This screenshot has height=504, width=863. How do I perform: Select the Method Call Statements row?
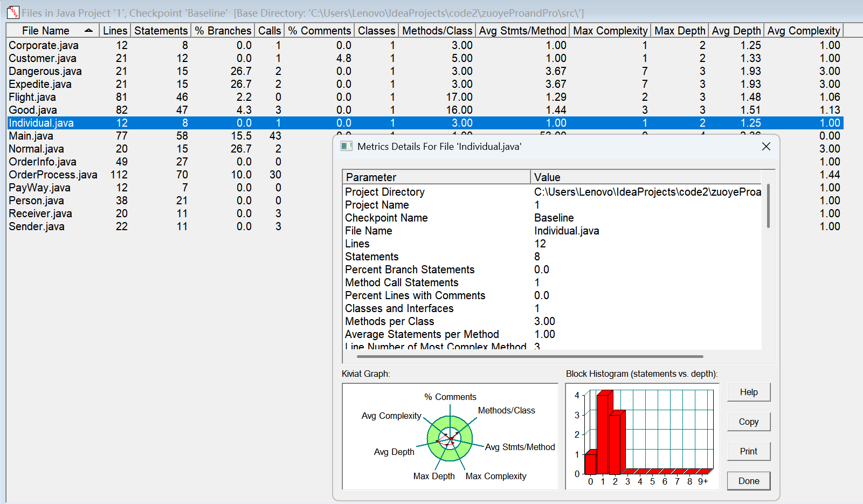pos(553,282)
